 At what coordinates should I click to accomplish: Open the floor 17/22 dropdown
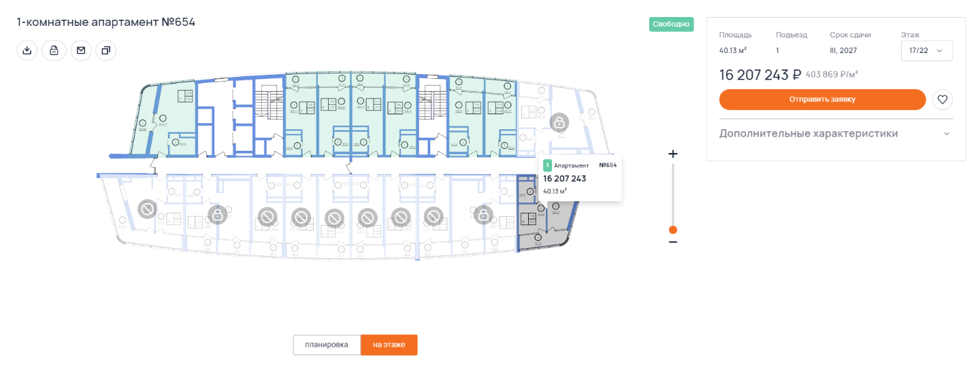click(926, 51)
